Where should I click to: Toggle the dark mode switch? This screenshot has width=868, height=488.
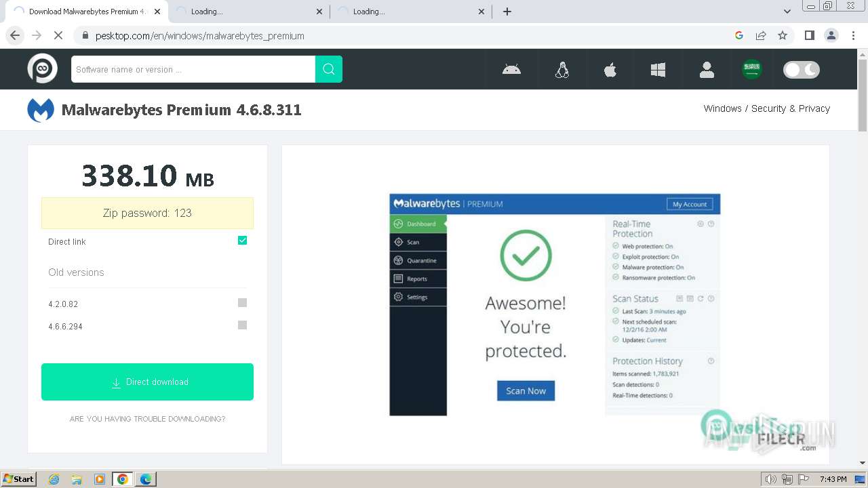point(802,70)
